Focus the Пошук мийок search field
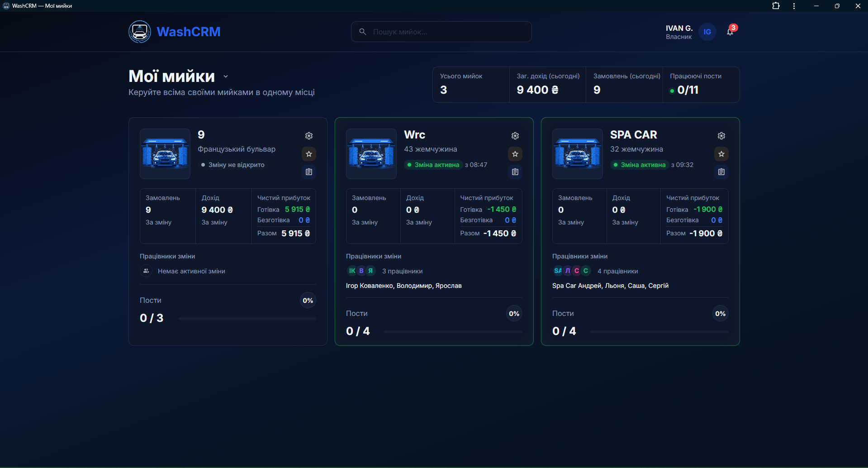 click(x=441, y=32)
